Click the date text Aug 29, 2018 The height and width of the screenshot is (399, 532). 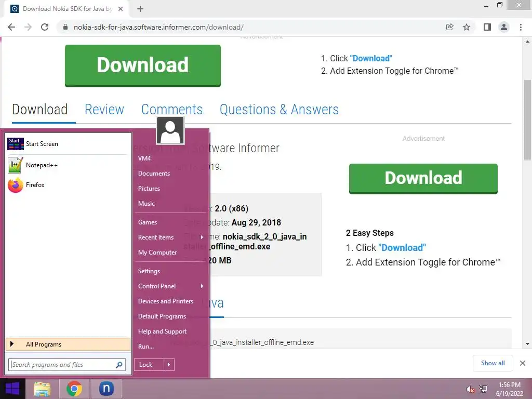tap(256, 222)
